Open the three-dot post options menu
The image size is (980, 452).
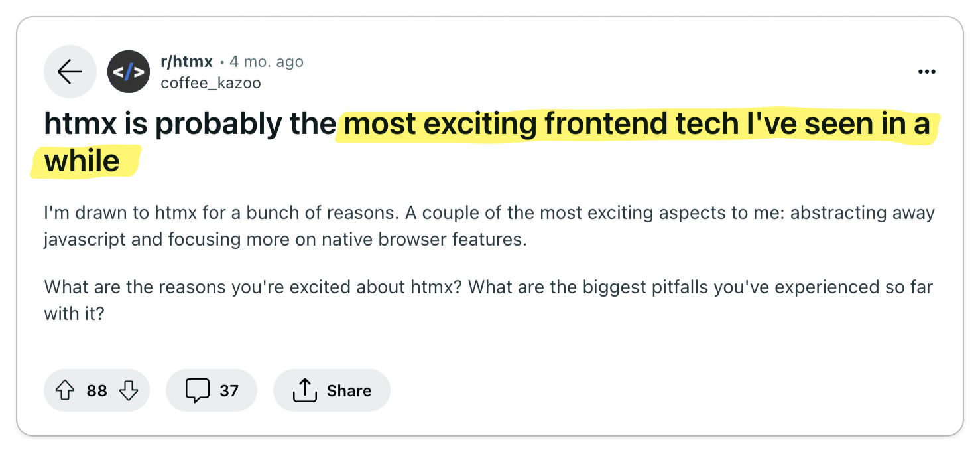[926, 72]
